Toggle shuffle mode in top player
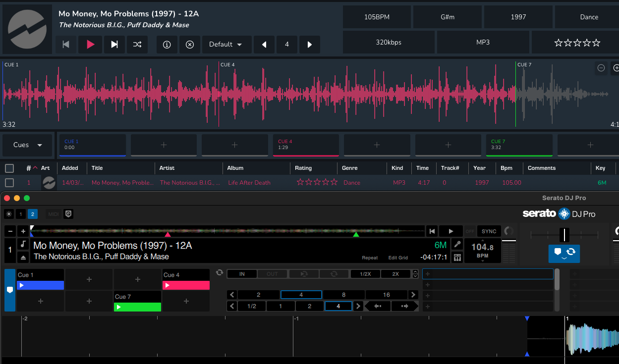619x364 pixels. click(137, 45)
